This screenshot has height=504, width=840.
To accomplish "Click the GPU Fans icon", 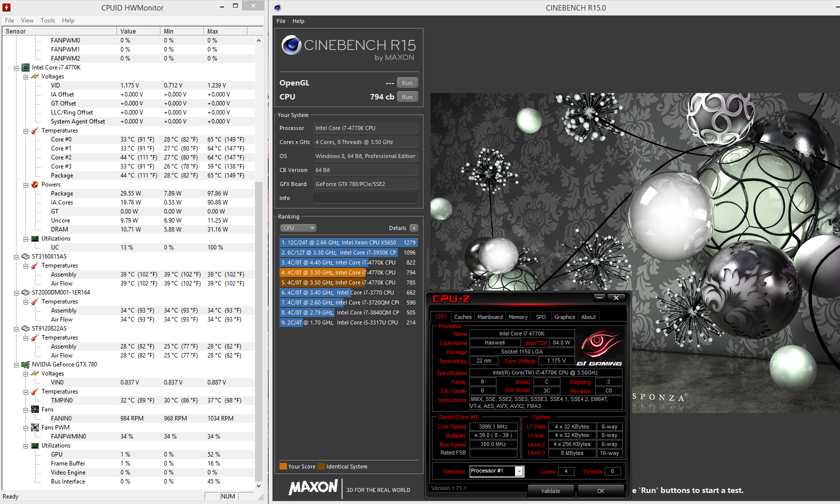I will point(35,409).
